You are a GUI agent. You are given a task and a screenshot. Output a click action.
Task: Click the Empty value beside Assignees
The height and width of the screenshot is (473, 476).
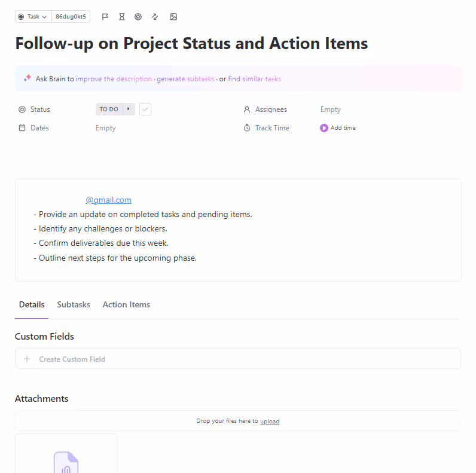[x=331, y=109]
